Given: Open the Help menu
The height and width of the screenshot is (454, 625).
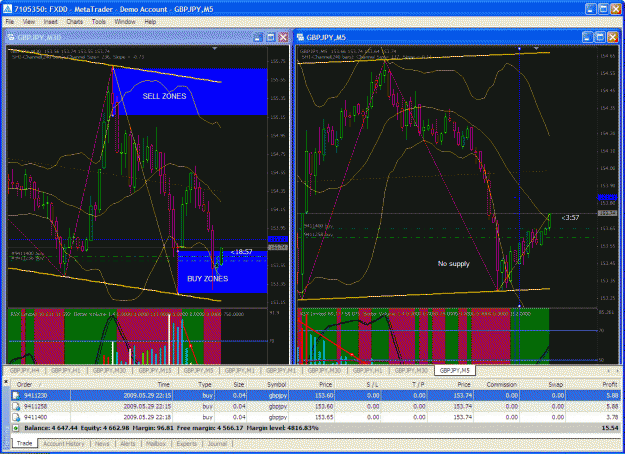Looking at the screenshot, I should 150,22.
